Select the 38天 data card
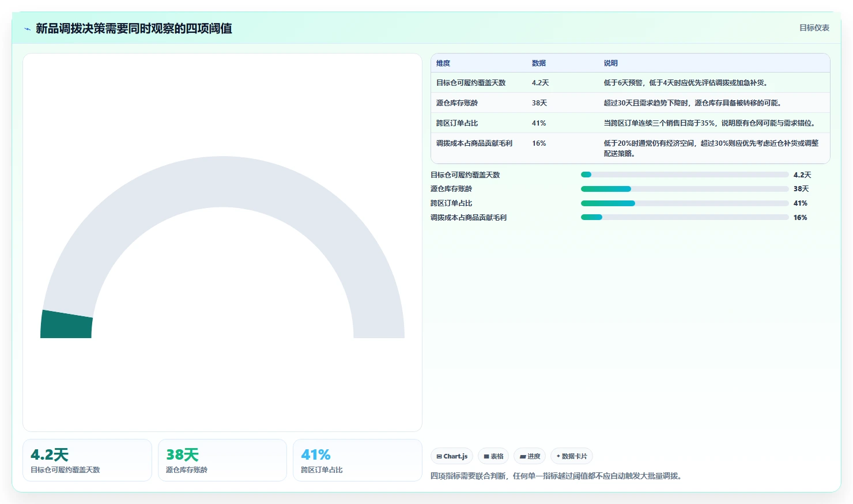The width and height of the screenshot is (853, 504). point(222,460)
